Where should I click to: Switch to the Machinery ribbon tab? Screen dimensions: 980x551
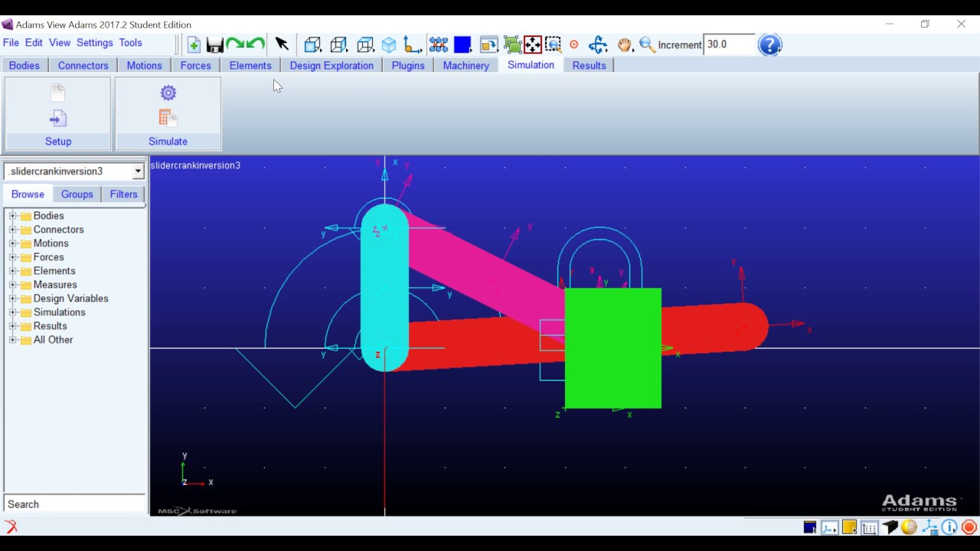pos(466,65)
